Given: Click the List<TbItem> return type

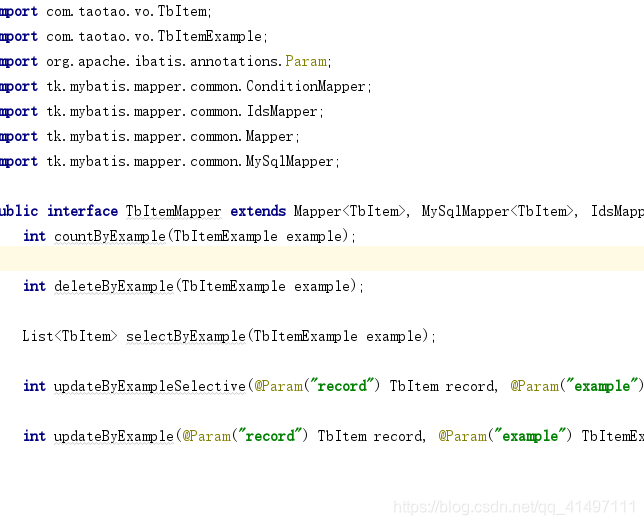Looking at the screenshot, I should 70,336.
